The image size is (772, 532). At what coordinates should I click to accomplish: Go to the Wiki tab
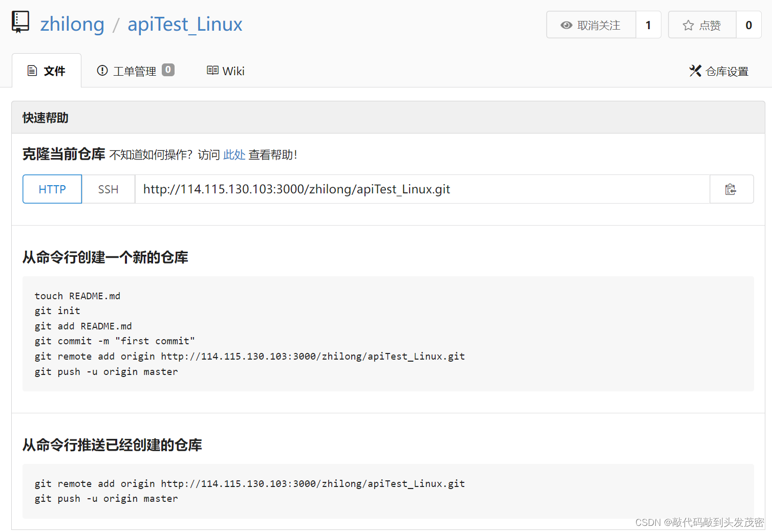(226, 71)
